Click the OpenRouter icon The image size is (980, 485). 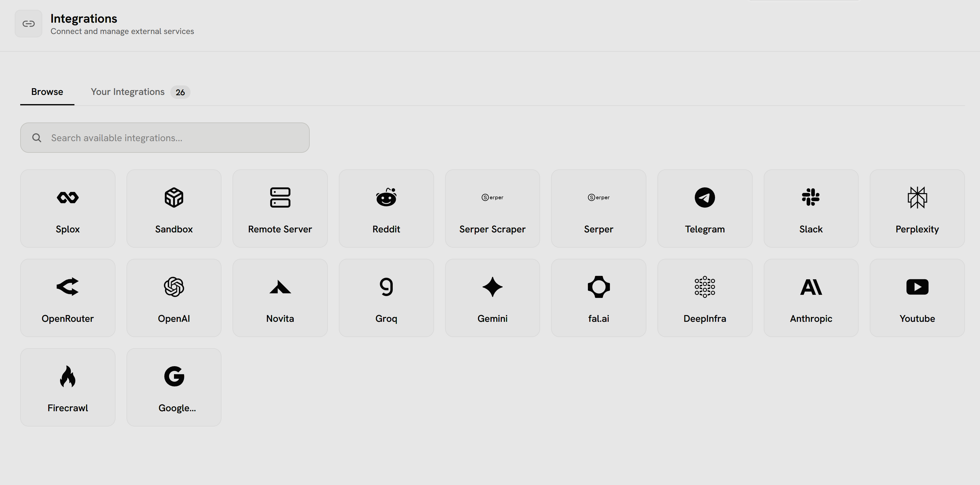click(68, 287)
